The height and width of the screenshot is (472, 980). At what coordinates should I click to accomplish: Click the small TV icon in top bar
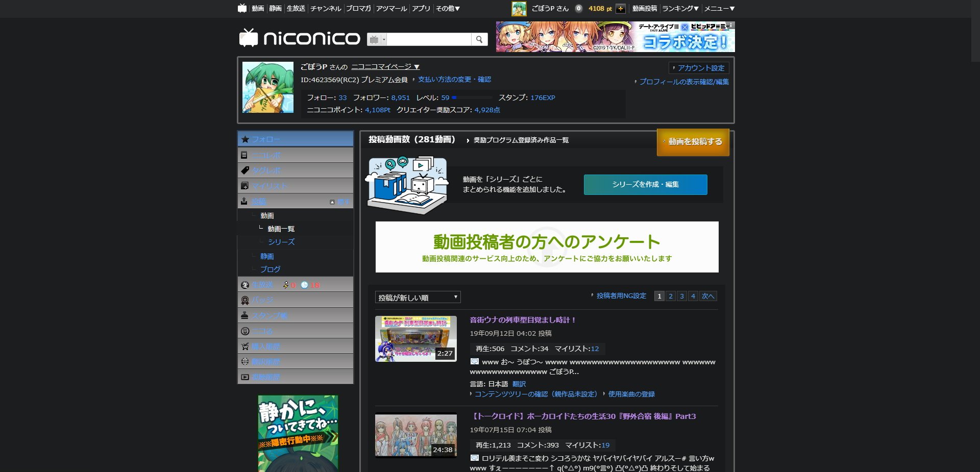242,8
